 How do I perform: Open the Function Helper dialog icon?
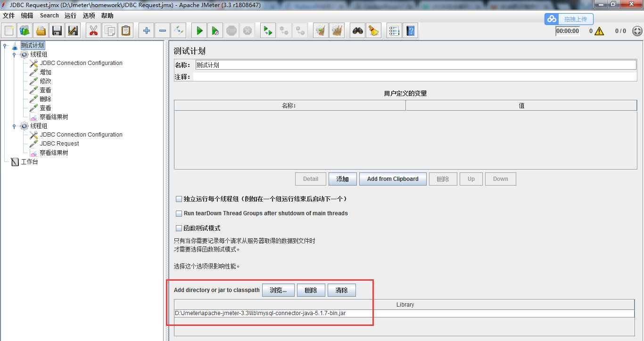tap(394, 31)
